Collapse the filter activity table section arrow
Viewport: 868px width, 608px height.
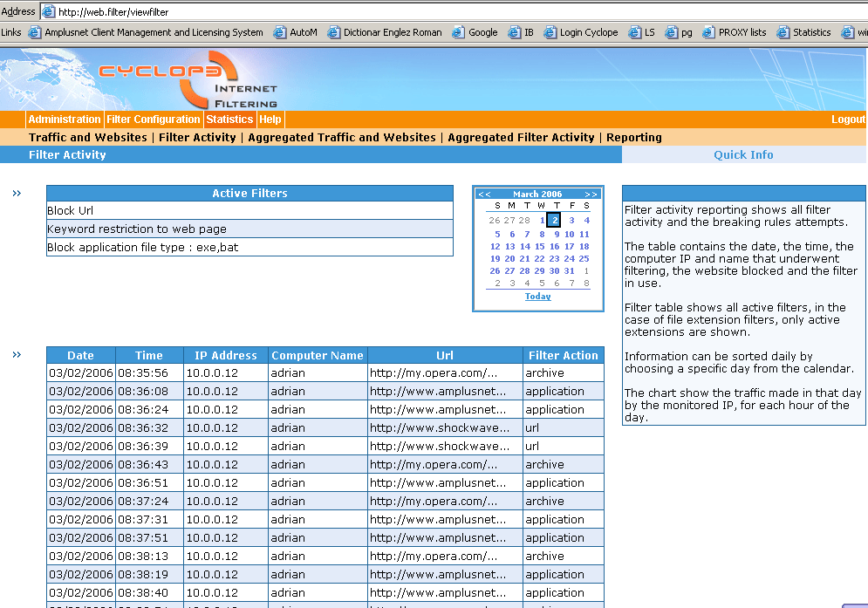tap(17, 354)
